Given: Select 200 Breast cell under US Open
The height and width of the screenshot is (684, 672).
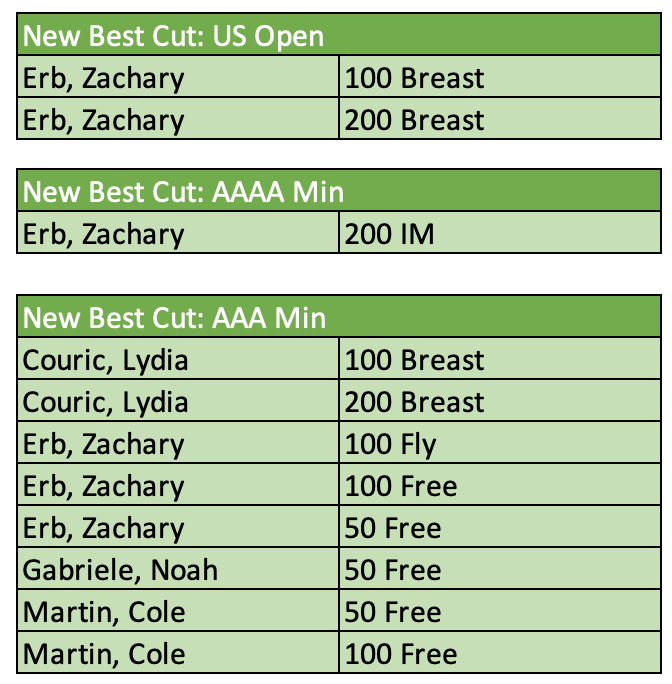Looking at the screenshot, I should point(414,120).
